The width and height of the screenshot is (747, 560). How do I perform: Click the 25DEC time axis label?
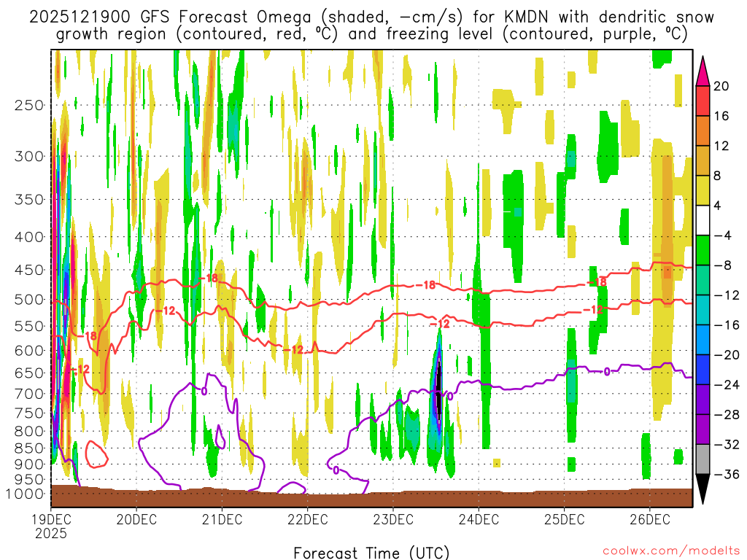pyautogui.click(x=564, y=519)
